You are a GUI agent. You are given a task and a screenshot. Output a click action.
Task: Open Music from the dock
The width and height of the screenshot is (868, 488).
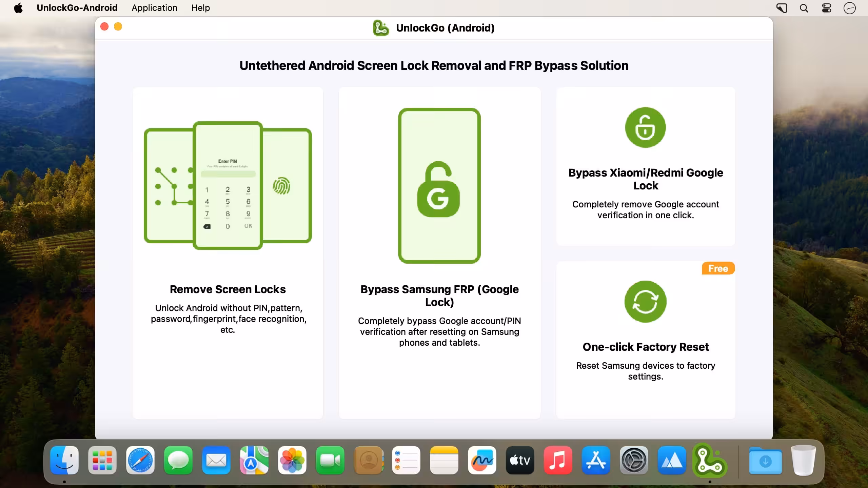pyautogui.click(x=558, y=460)
